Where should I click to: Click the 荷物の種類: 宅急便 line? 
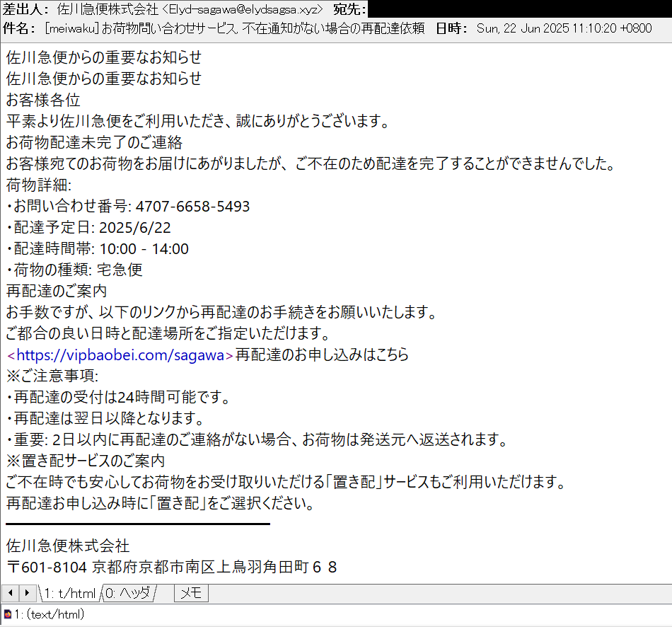[74, 270]
